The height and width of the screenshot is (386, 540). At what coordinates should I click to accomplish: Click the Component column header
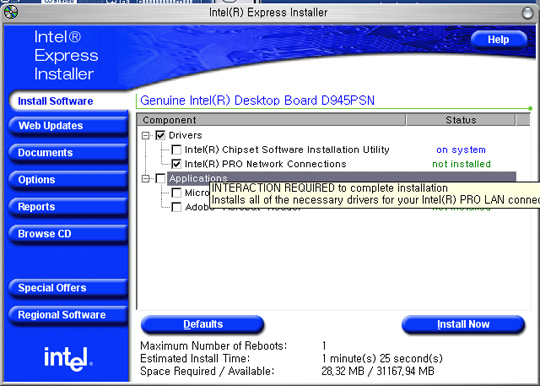(x=271, y=120)
